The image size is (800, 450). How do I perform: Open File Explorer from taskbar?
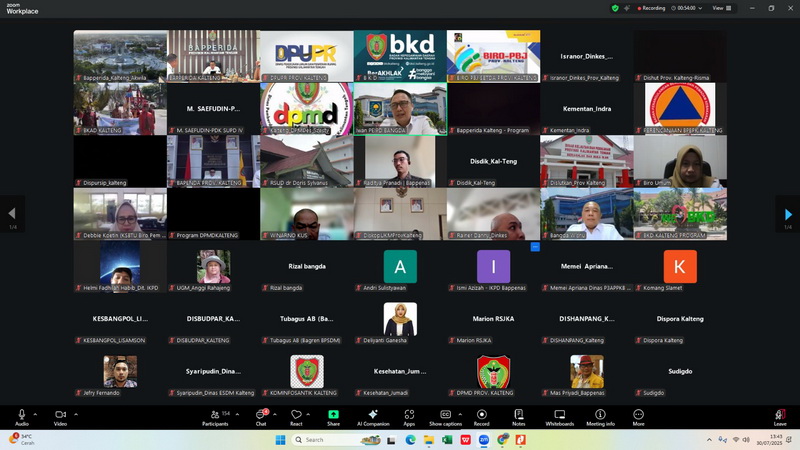429,440
